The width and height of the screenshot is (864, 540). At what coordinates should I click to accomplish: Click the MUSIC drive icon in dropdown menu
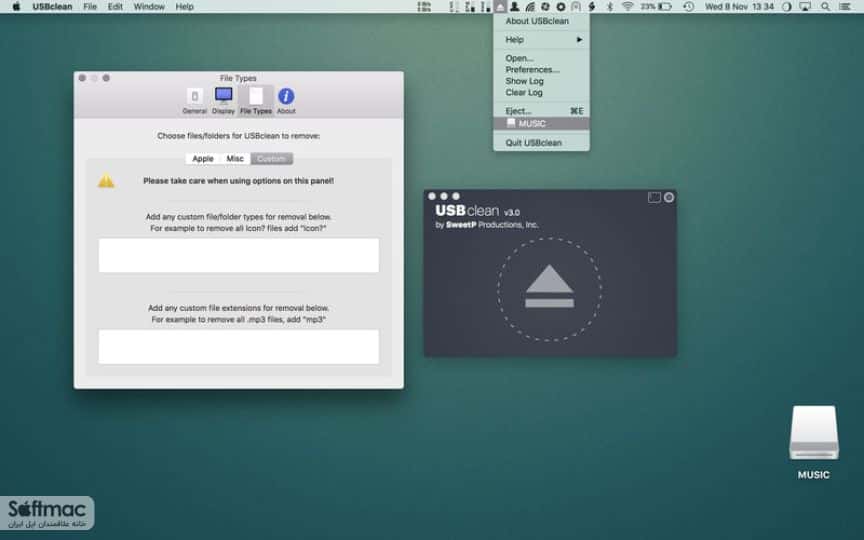[511, 123]
